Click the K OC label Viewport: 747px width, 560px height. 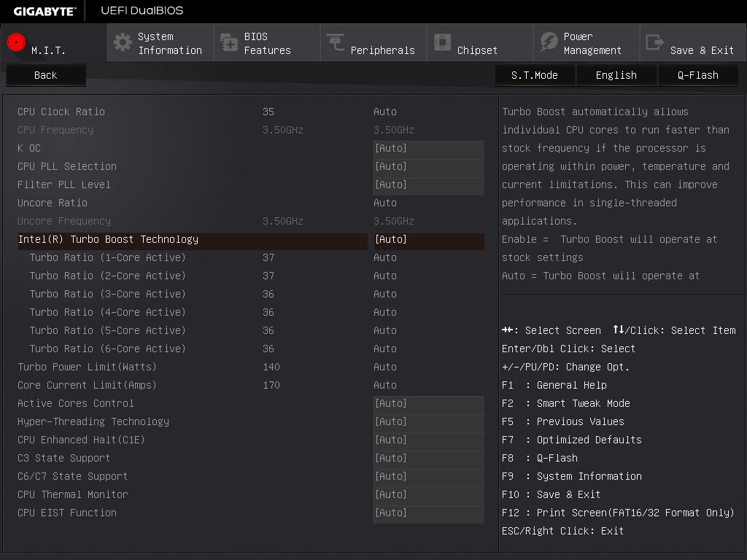coord(29,148)
